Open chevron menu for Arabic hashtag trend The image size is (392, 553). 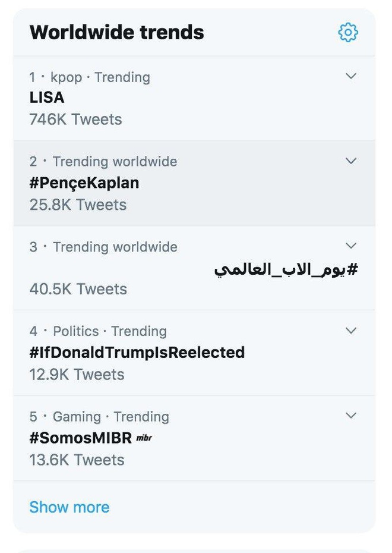[351, 246]
